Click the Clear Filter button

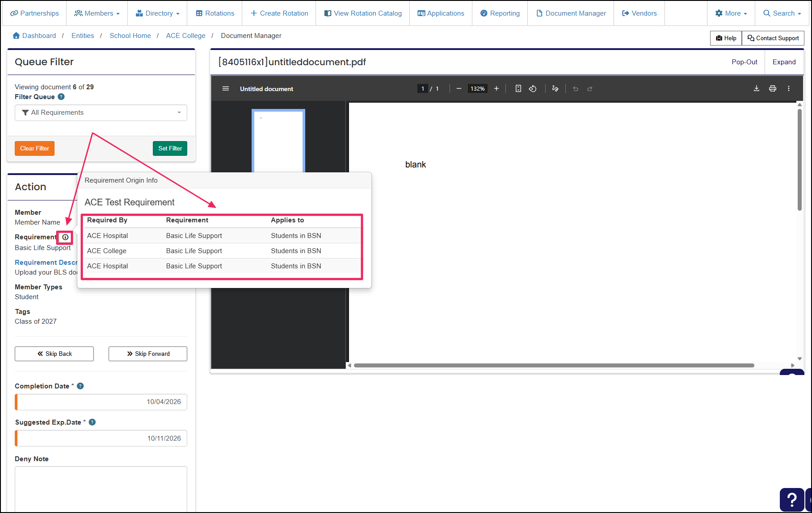point(34,149)
